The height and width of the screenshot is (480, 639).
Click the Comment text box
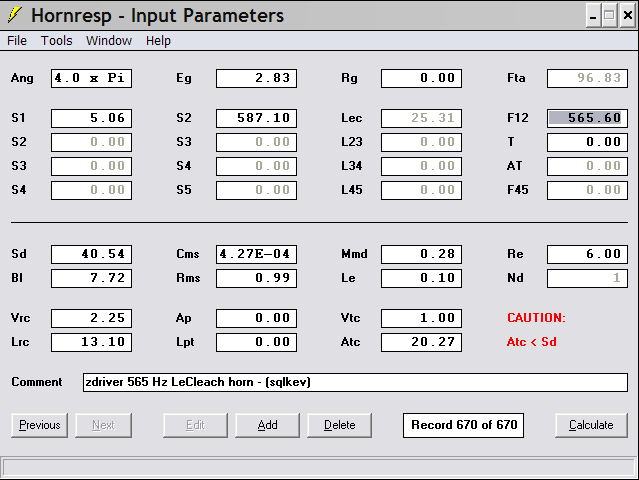click(x=355, y=382)
